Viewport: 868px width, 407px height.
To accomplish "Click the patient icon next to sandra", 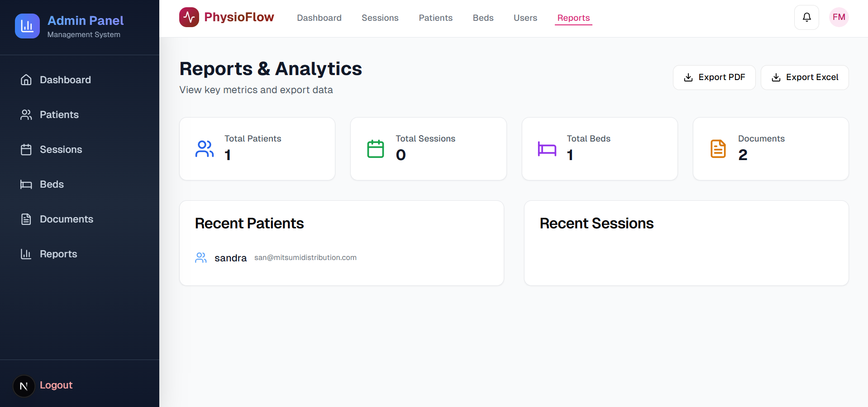I will 201,258.
